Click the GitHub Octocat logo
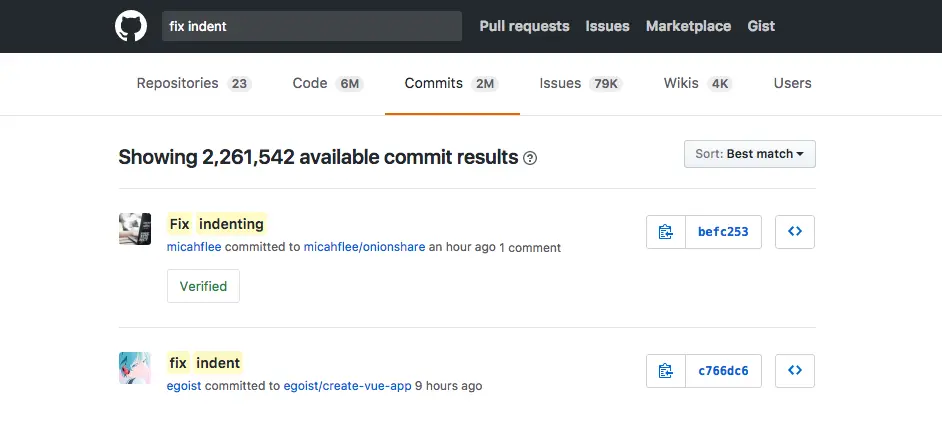Viewport: 942px width, 428px height. click(131, 26)
